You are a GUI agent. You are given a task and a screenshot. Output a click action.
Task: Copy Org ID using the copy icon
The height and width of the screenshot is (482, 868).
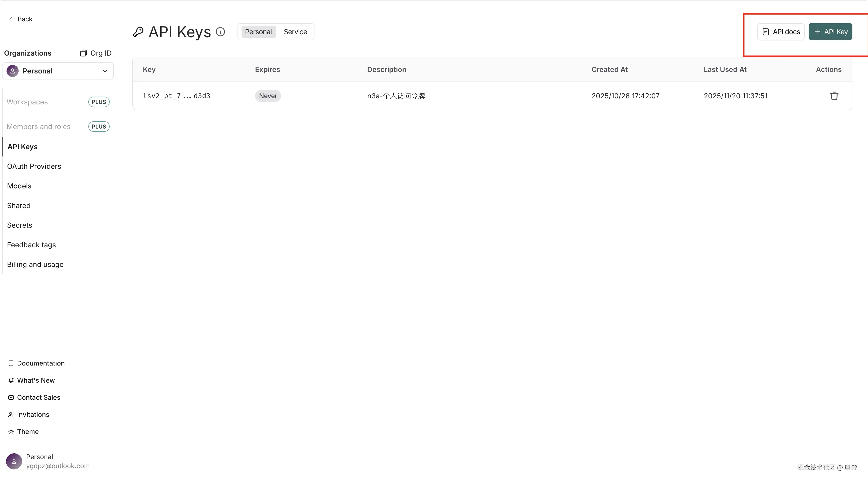(x=83, y=53)
